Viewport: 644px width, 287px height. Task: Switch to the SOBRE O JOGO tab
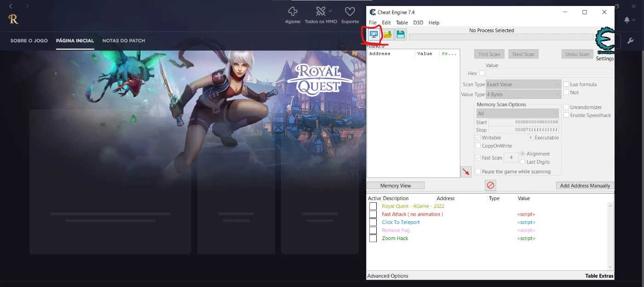(29, 40)
